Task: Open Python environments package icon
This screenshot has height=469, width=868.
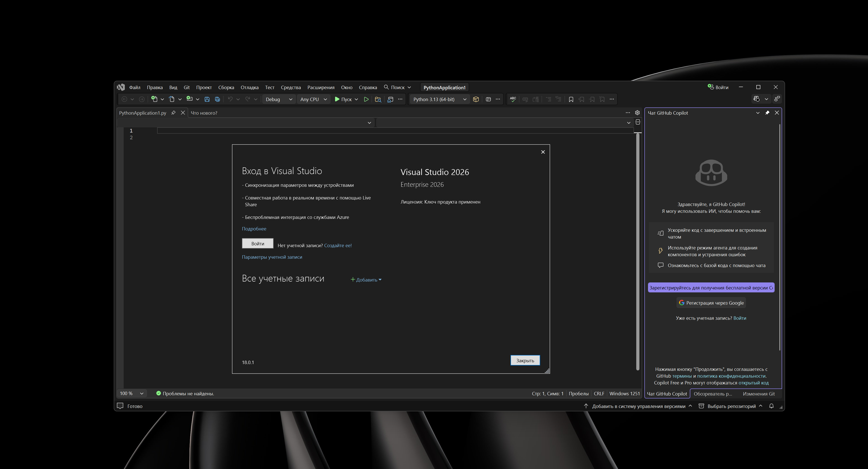Action: click(476, 99)
